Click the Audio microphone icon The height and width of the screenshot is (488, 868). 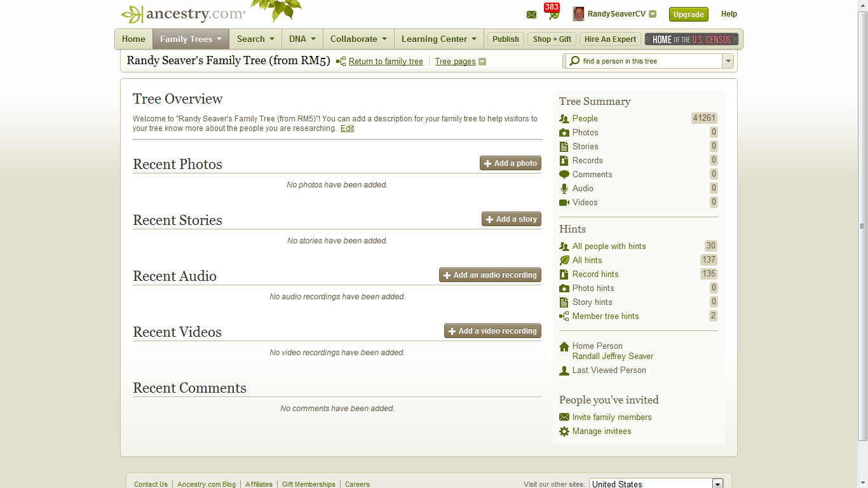click(564, 189)
